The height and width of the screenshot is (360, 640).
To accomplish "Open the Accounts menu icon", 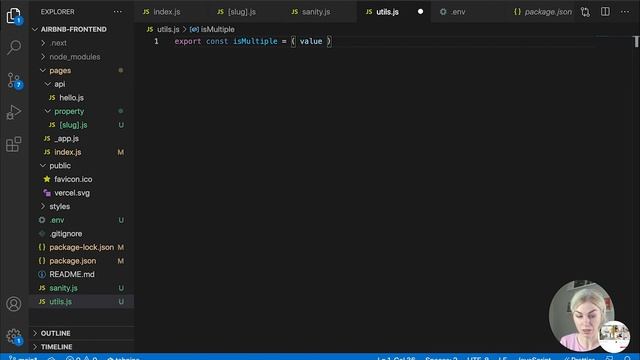I will (13, 304).
